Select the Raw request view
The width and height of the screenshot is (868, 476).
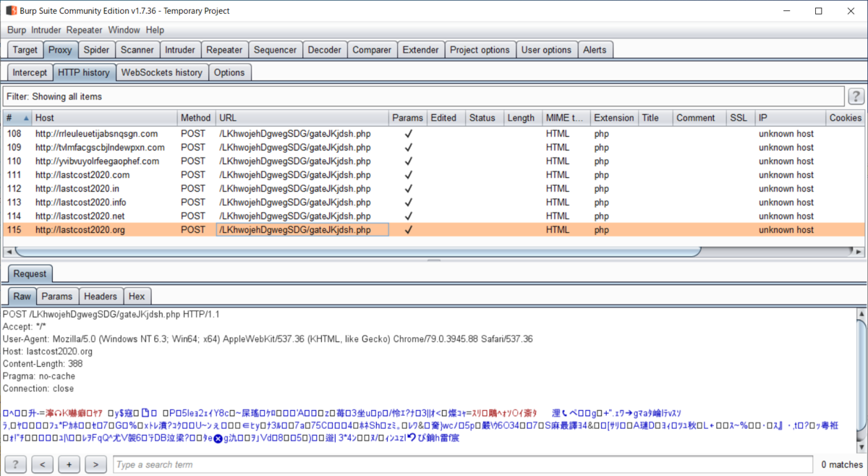tap(22, 296)
